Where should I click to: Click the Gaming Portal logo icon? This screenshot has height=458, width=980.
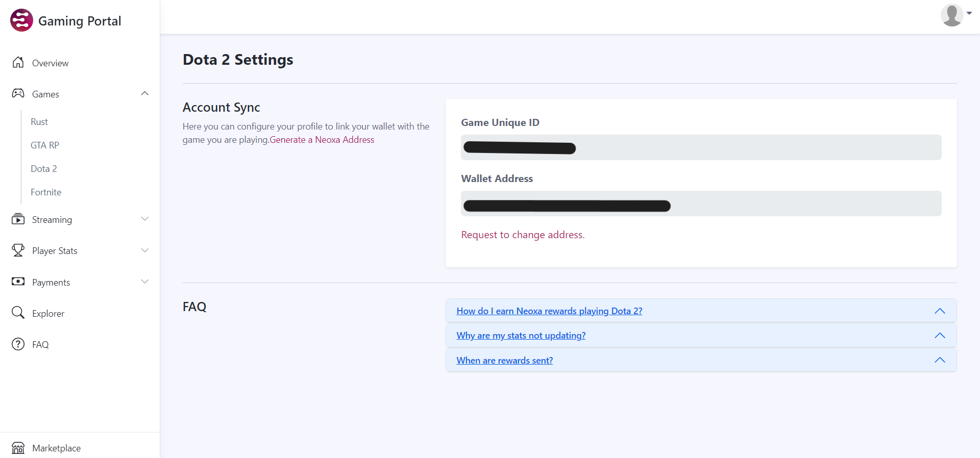(21, 20)
